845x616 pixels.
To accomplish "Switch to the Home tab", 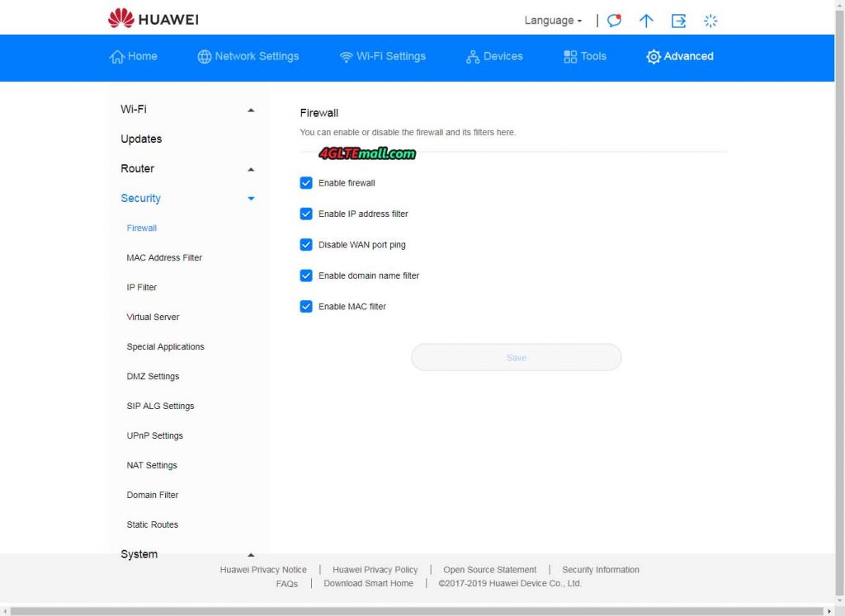I will coord(134,57).
